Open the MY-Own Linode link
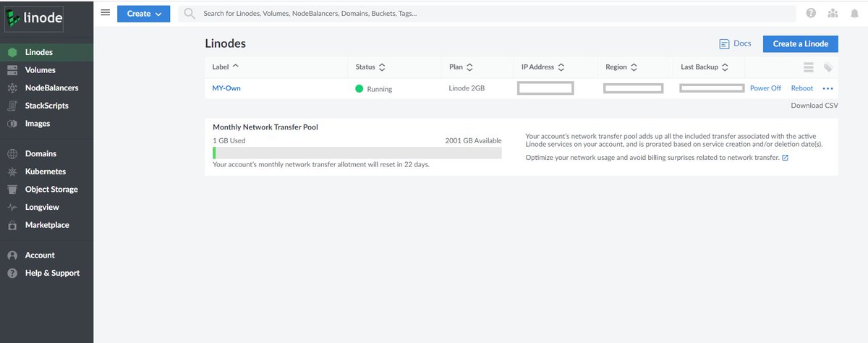This screenshot has height=343, width=868. (226, 88)
